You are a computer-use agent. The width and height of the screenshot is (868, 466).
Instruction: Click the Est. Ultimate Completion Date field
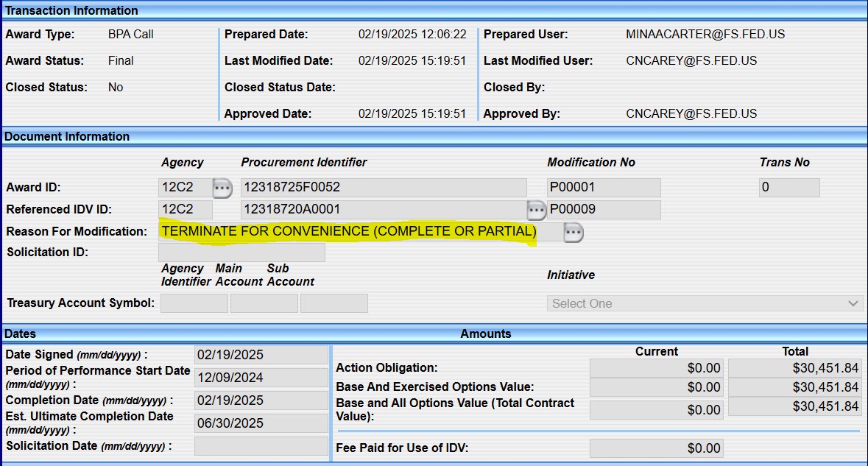point(261,423)
